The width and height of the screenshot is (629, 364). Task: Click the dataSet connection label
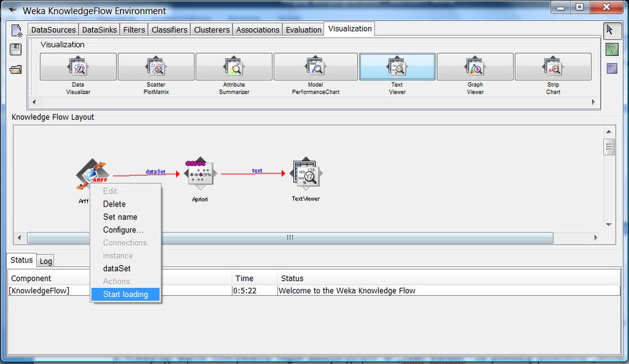pyautogui.click(x=155, y=172)
